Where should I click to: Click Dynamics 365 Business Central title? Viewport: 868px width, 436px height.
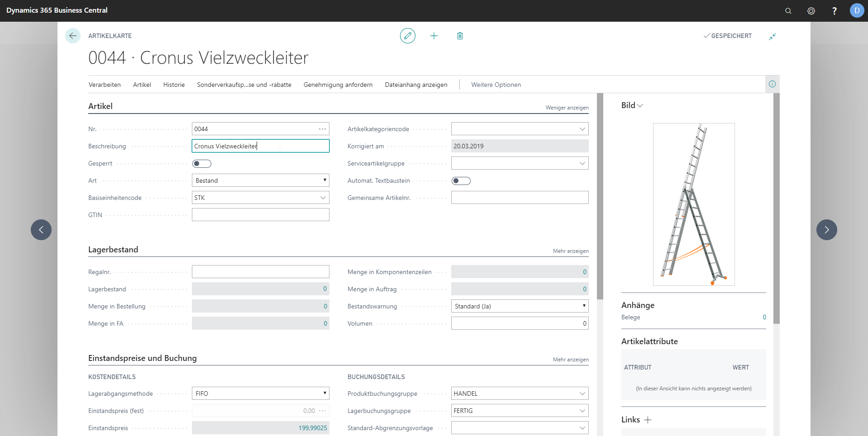tap(57, 10)
